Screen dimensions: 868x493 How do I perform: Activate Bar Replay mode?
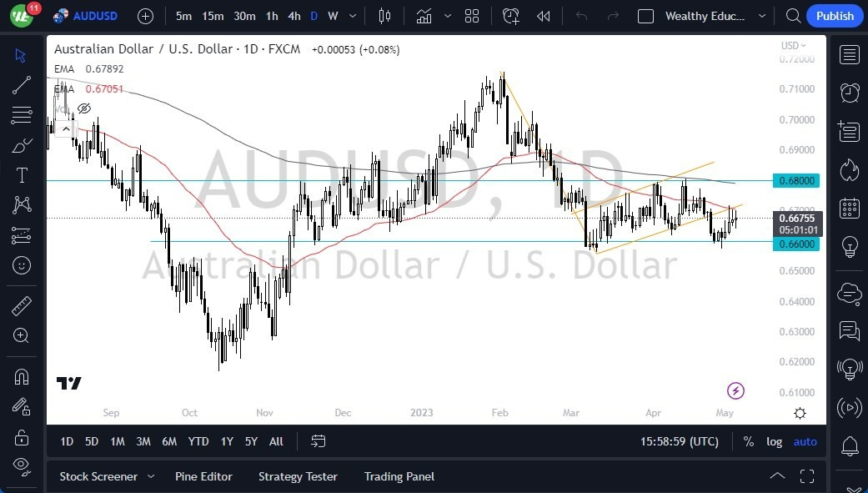point(544,16)
